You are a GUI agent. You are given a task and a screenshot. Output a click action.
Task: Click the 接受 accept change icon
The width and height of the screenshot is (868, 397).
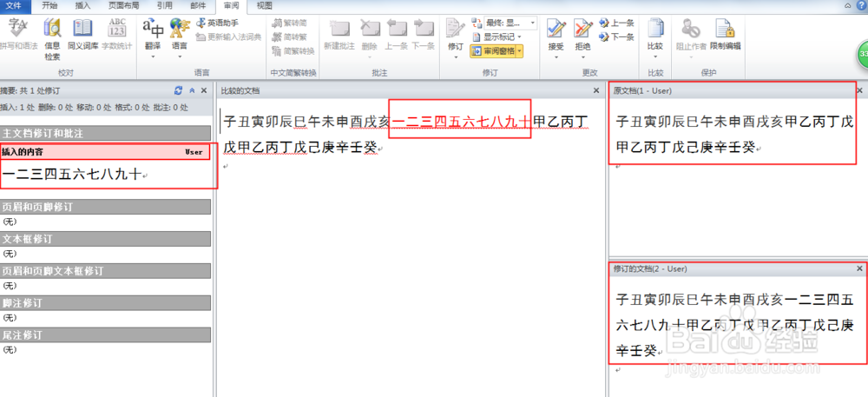(x=556, y=29)
